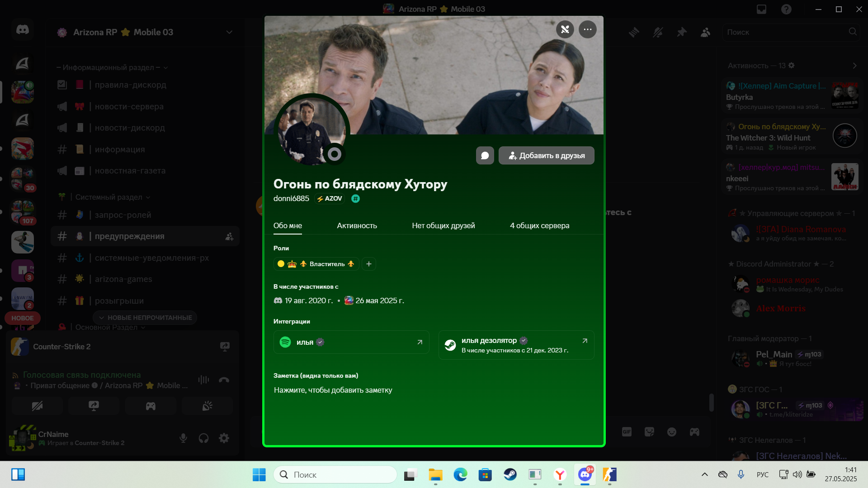
Task: Send a message via chat bubble button
Action: (485, 155)
